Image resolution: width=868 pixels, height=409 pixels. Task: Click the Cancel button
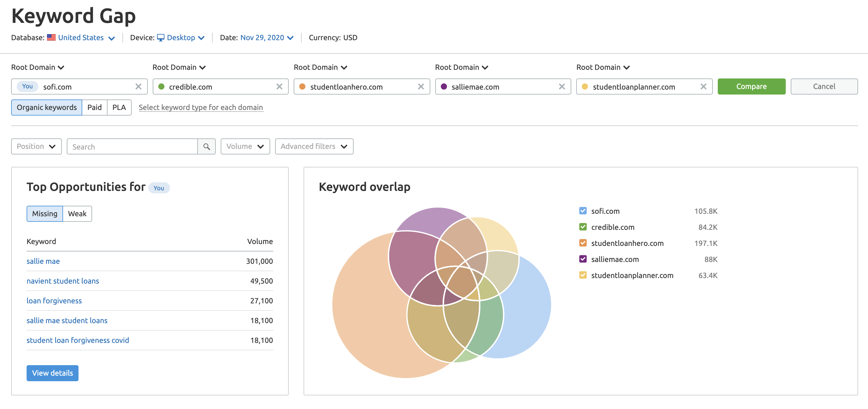click(x=824, y=86)
